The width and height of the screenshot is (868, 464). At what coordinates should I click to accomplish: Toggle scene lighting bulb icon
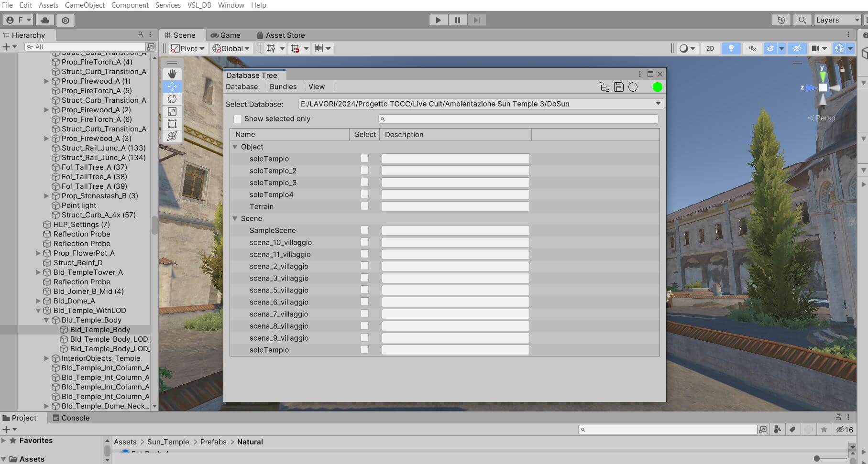731,48
